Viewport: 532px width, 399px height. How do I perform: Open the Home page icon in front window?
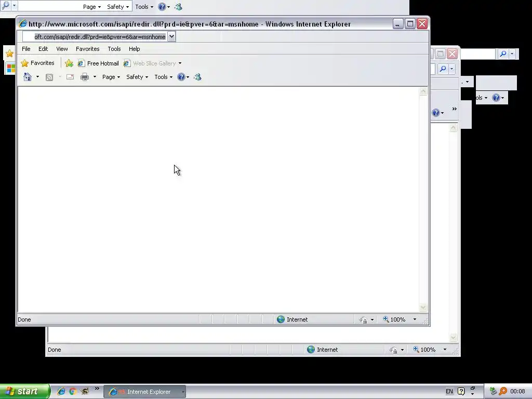tap(28, 77)
